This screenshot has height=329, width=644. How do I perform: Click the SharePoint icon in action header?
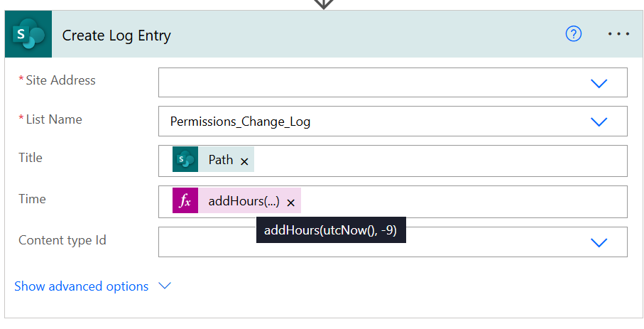28,35
